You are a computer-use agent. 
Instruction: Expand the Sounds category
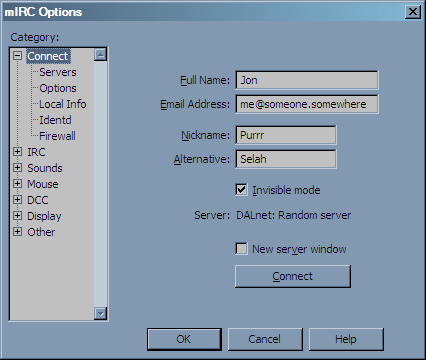[x=17, y=168]
